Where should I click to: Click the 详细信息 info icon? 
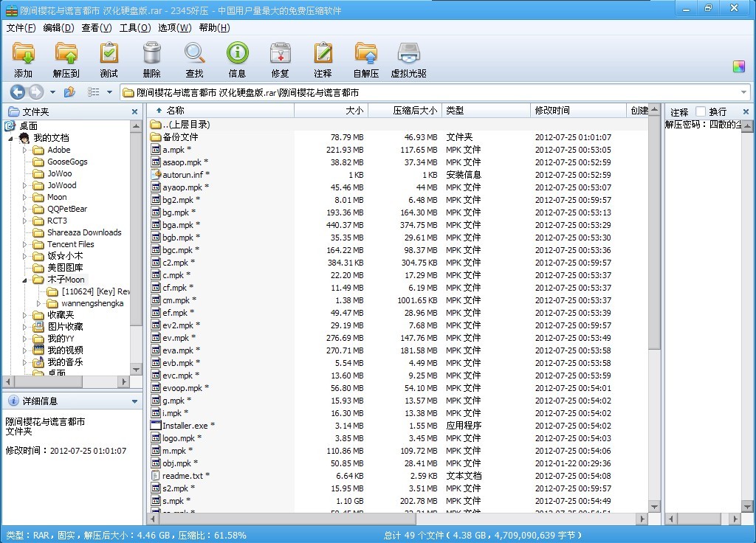(13, 401)
